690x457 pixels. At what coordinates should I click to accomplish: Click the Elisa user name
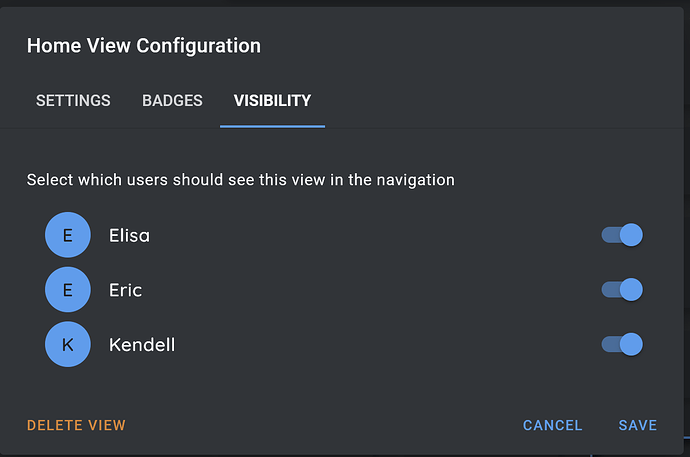pyautogui.click(x=129, y=236)
